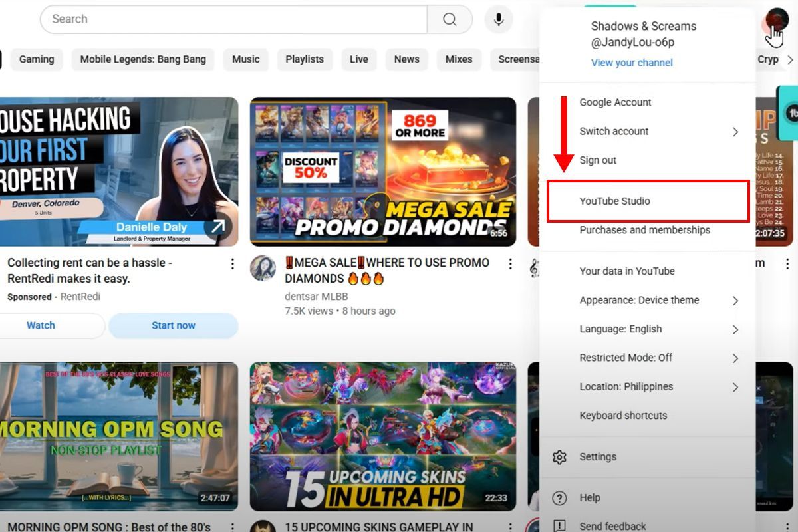Image resolution: width=798 pixels, height=532 pixels.
Task: Click the dentsar MLBB channel name
Action: (x=317, y=296)
